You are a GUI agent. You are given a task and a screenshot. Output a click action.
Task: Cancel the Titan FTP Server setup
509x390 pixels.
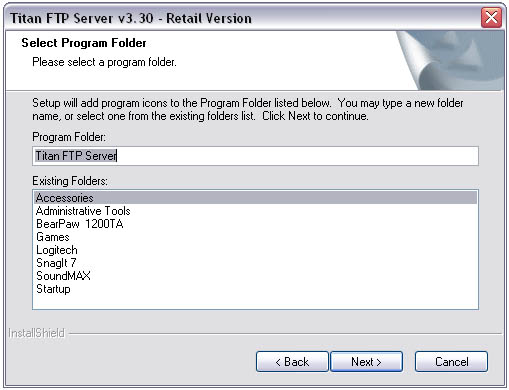[451, 362]
